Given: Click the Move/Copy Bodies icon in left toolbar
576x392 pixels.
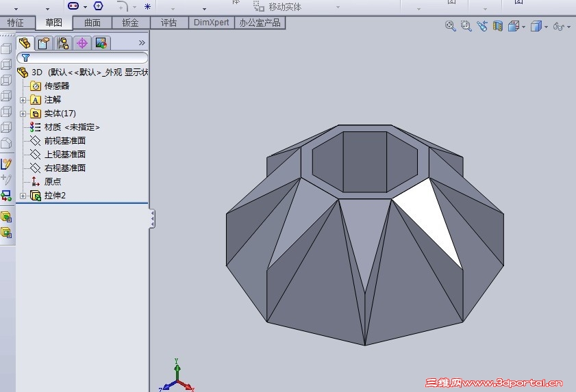Looking at the screenshot, I should (6, 196).
